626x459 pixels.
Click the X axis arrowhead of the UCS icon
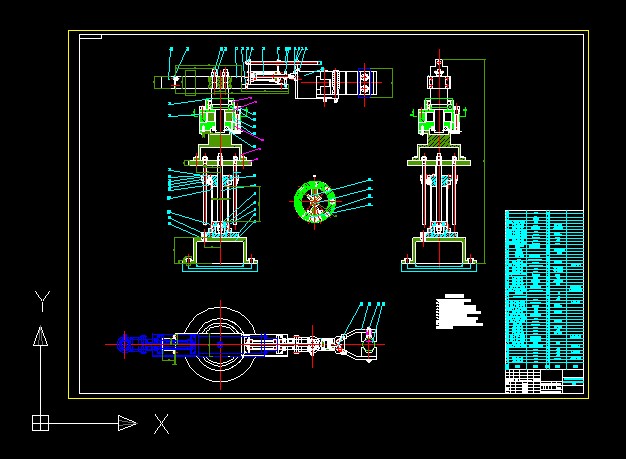pos(127,423)
